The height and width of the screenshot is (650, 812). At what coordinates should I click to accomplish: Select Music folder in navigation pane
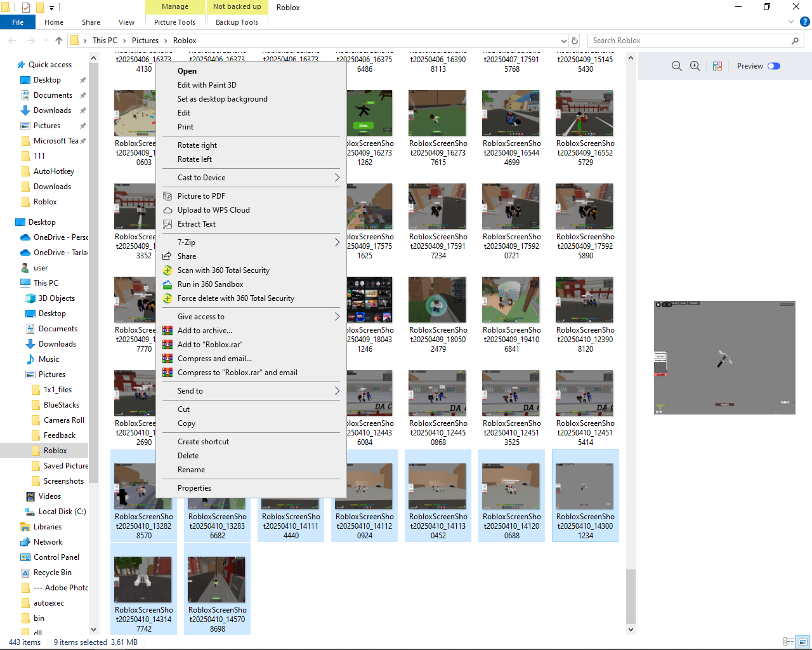tap(48, 359)
